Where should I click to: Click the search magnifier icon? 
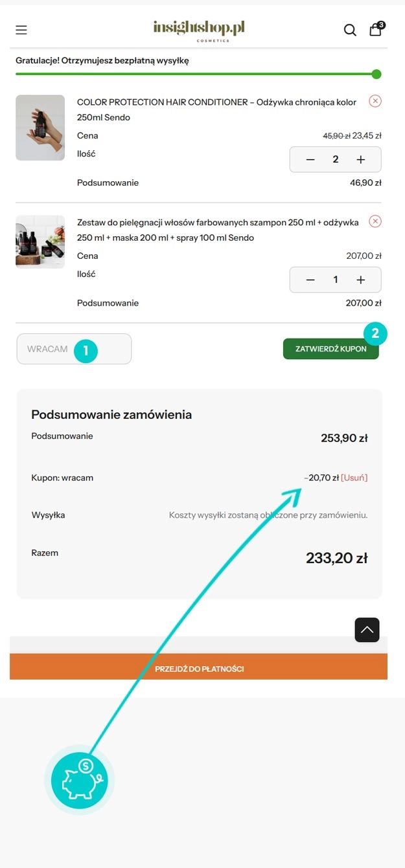(350, 30)
